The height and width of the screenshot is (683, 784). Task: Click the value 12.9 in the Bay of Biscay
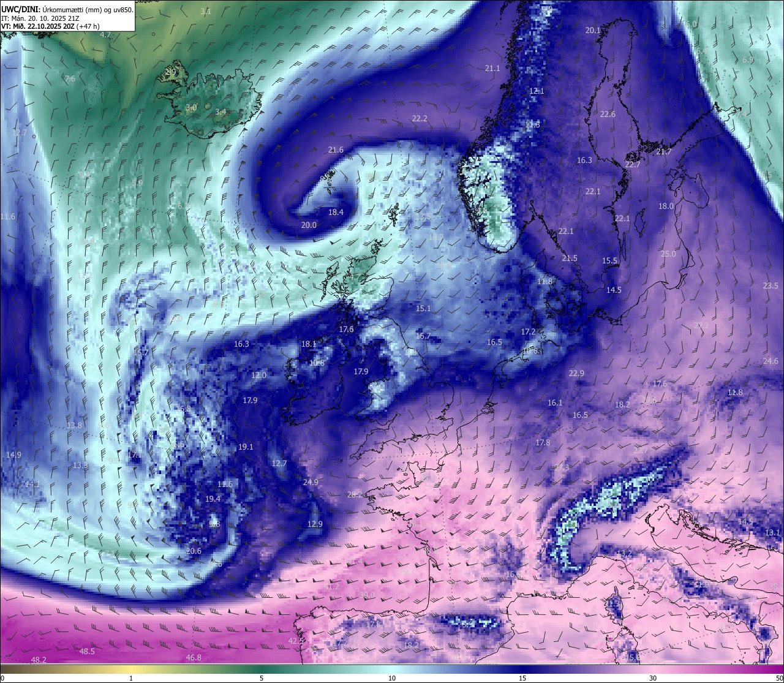click(x=315, y=524)
